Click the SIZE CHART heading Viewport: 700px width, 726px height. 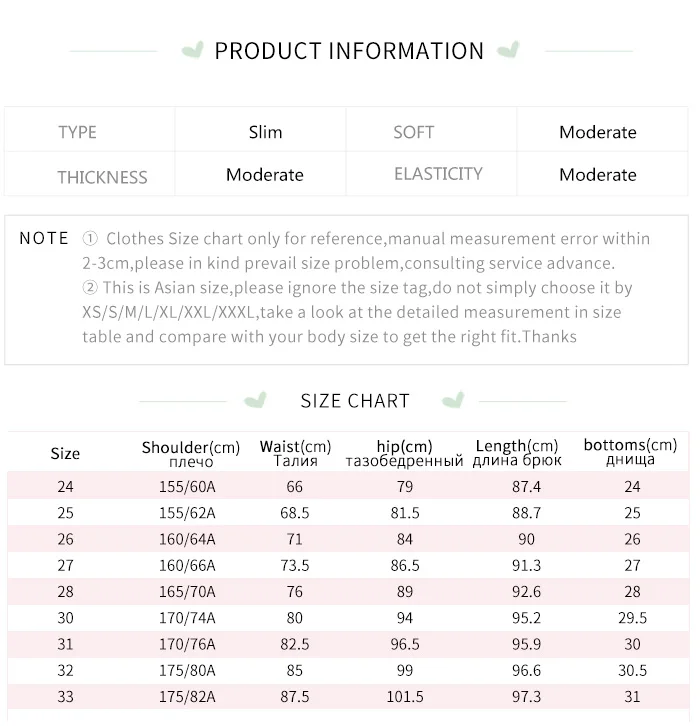(355, 401)
